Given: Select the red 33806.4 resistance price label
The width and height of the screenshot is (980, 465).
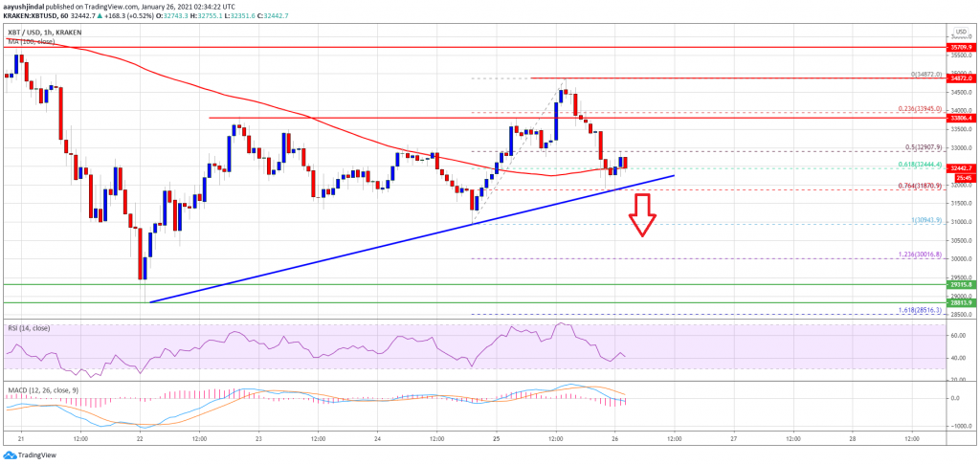Looking at the screenshot, I should click(961, 118).
